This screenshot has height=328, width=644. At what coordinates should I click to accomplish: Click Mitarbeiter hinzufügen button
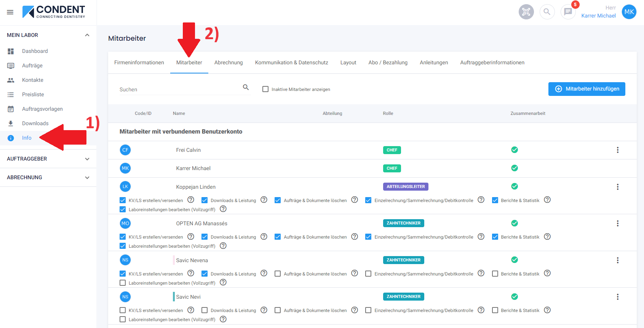coord(587,89)
